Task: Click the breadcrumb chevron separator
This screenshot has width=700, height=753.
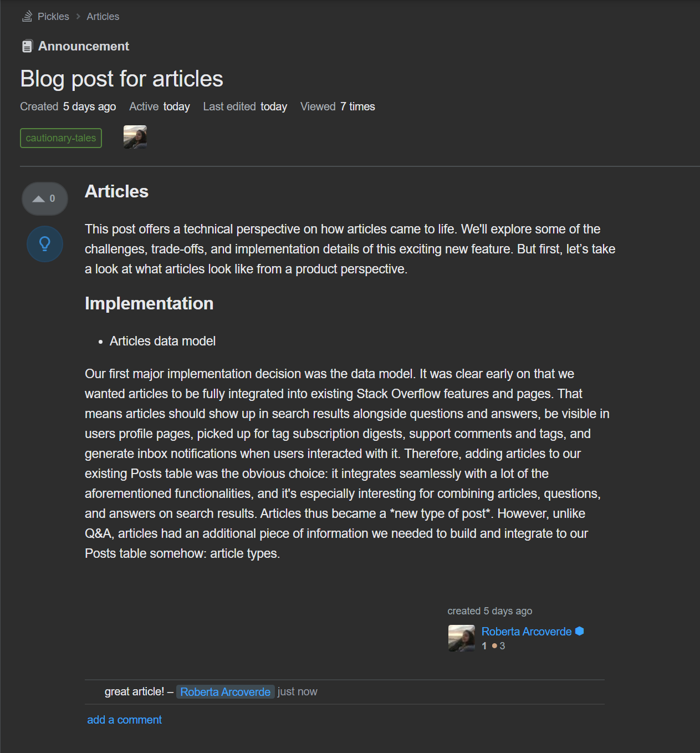Action: [x=78, y=17]
